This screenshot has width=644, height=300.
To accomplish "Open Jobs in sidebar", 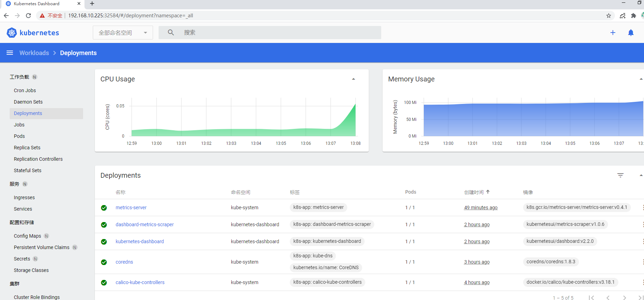I will point(19,125).
